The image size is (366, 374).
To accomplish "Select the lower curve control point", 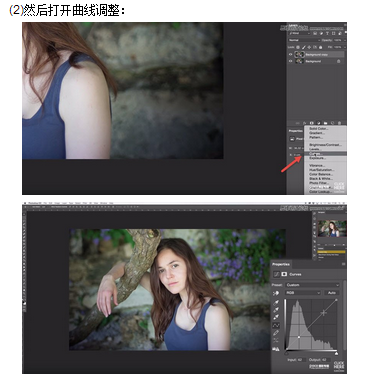I will (299, 337).
